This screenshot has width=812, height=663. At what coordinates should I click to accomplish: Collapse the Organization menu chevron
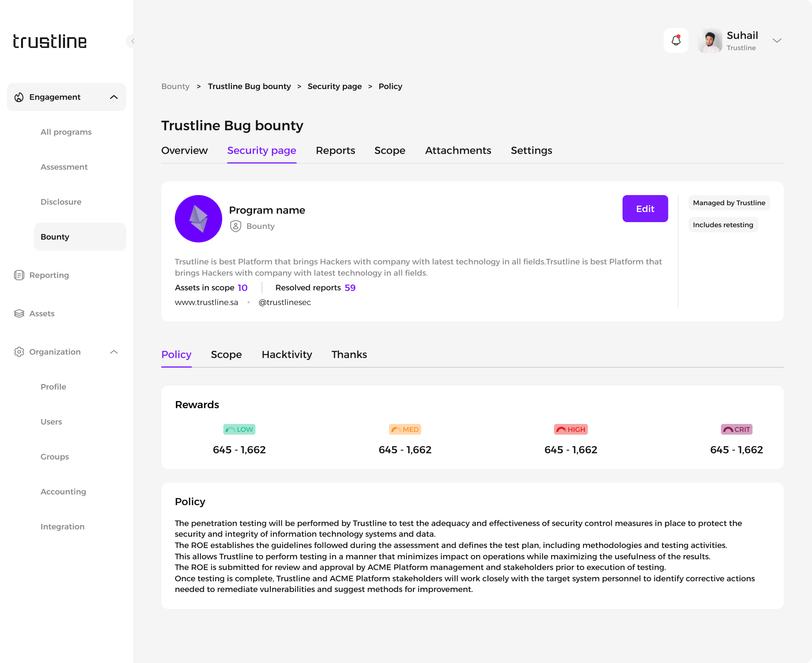(x=114, y=352)
